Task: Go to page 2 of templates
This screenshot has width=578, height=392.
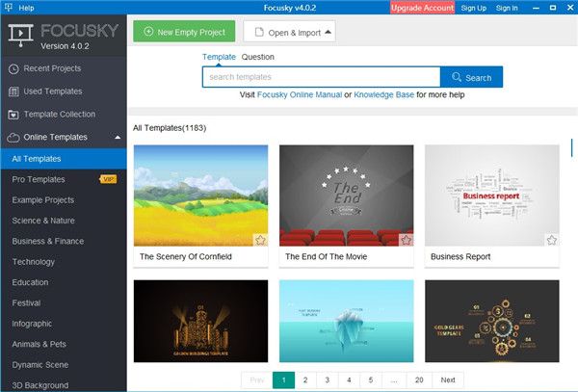Action: click(305, 380)
